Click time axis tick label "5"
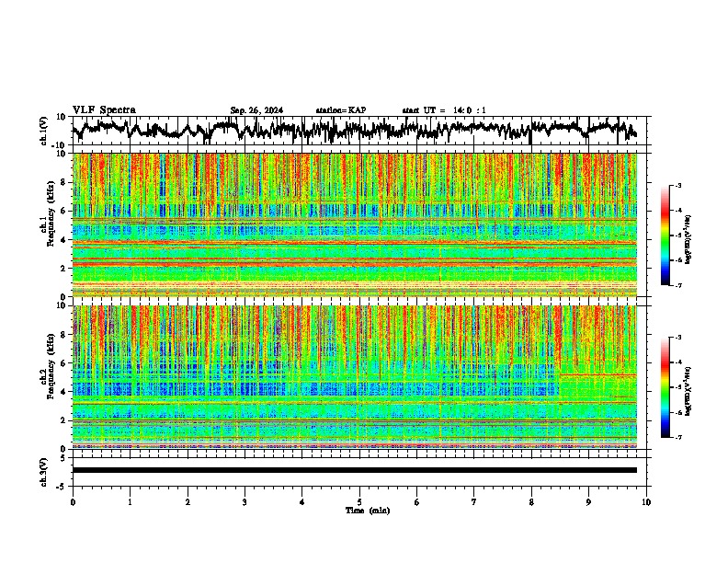Image resolution: width=728 pixels, height=563 pixels. coord(359,502)
